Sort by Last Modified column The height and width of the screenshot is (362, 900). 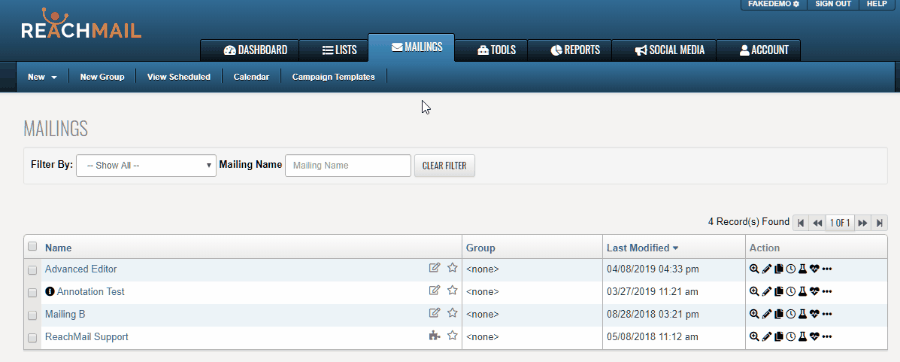[642, 248]
